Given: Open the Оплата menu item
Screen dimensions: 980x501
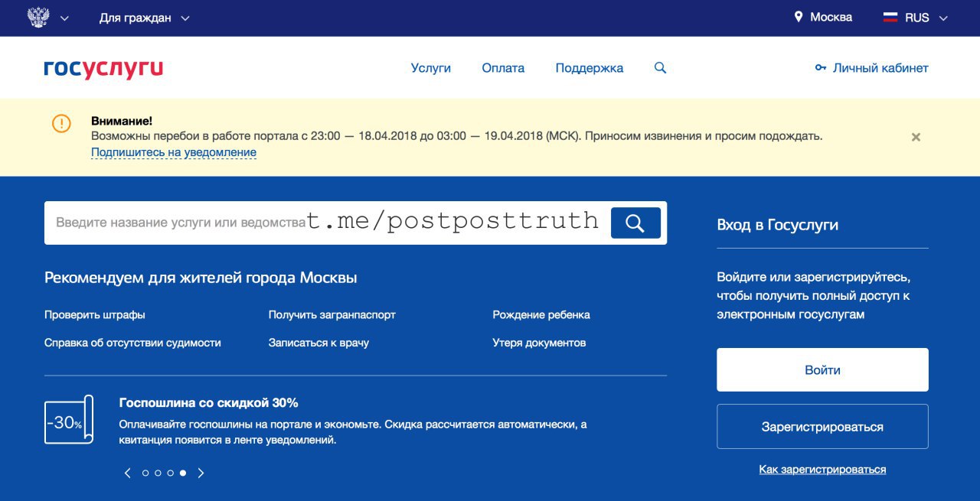Looking at the screenshot, I should click(x=503, y=68).
